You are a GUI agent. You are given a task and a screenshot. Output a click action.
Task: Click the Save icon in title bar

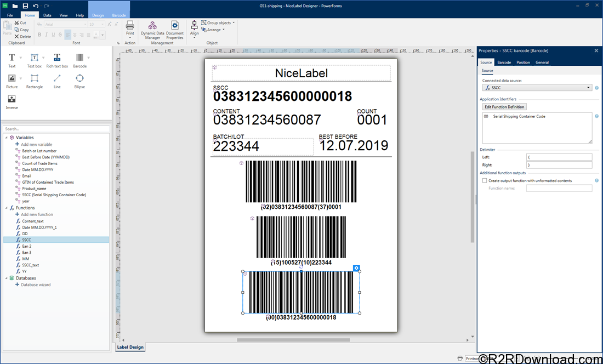click(x=25, y=5)
